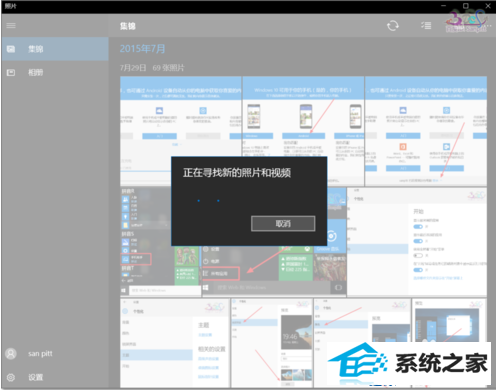Click the 集锦 collection icon in sidebar

point(11,49)
